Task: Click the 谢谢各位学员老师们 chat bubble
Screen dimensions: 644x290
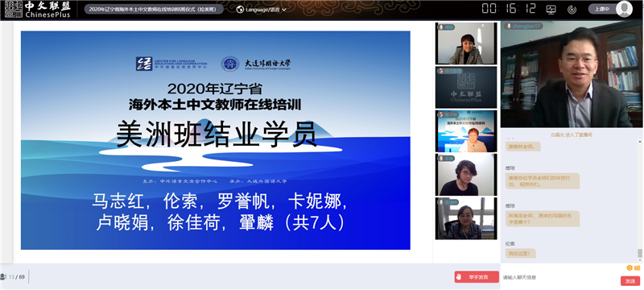Action: pos(542,181)
